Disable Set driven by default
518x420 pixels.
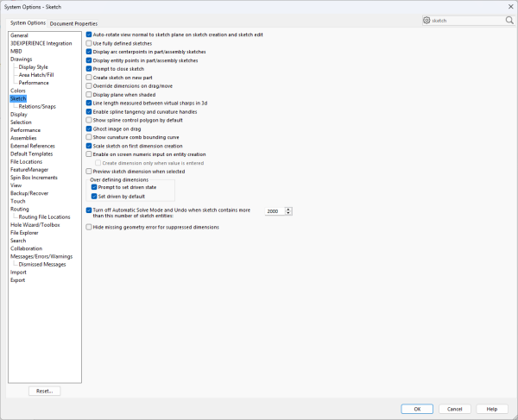coord(94,196)
